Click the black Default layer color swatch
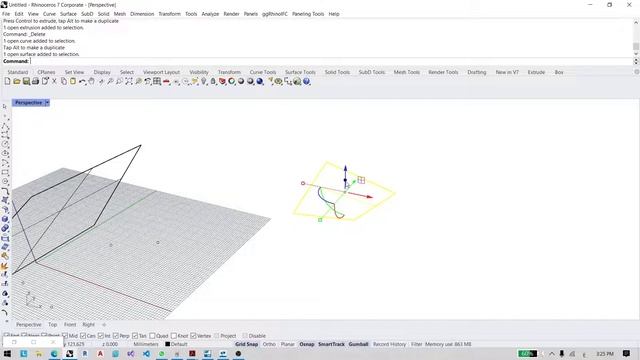This screenshot has width=640, height=360. (167, 344)
